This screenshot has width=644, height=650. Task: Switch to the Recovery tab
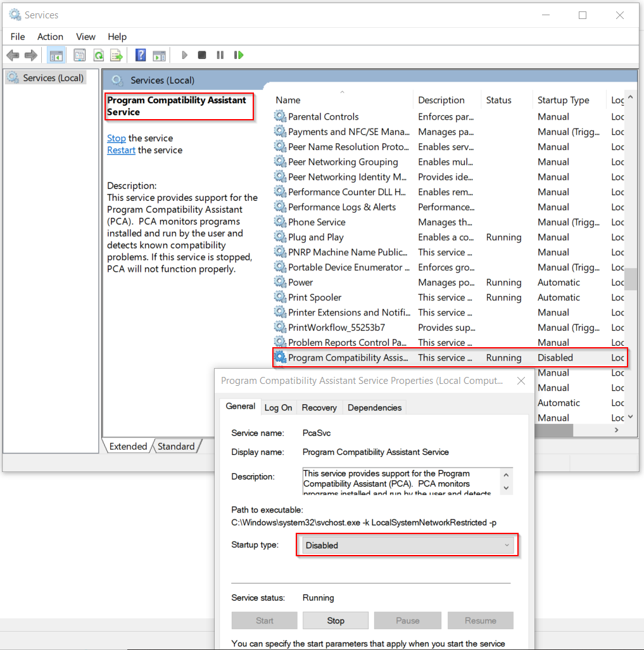[319, 407]
